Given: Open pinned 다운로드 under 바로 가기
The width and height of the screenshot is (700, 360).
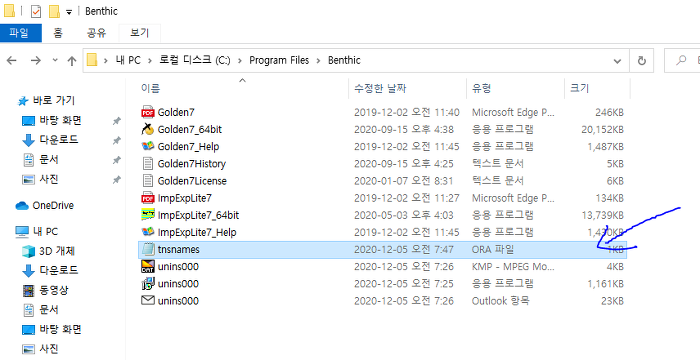Looking at the screenshot, I should point(59,140).
